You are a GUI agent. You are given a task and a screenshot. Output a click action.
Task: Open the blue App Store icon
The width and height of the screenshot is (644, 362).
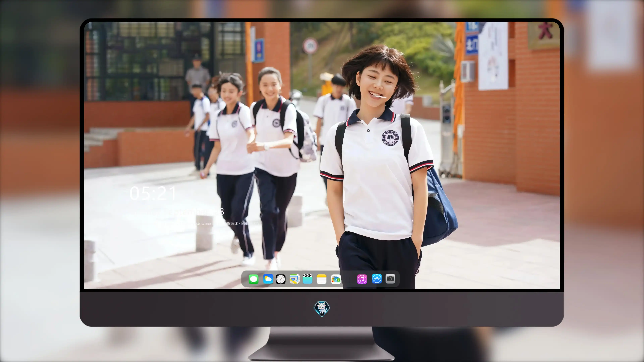tap(377, 279)
